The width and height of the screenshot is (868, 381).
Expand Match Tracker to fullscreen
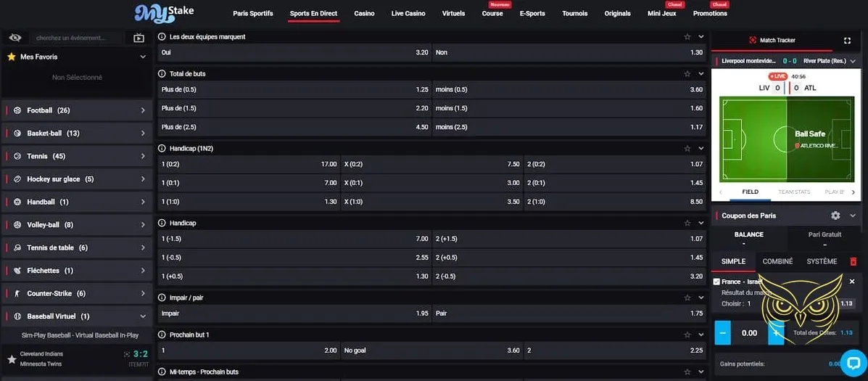click(847, 41)
